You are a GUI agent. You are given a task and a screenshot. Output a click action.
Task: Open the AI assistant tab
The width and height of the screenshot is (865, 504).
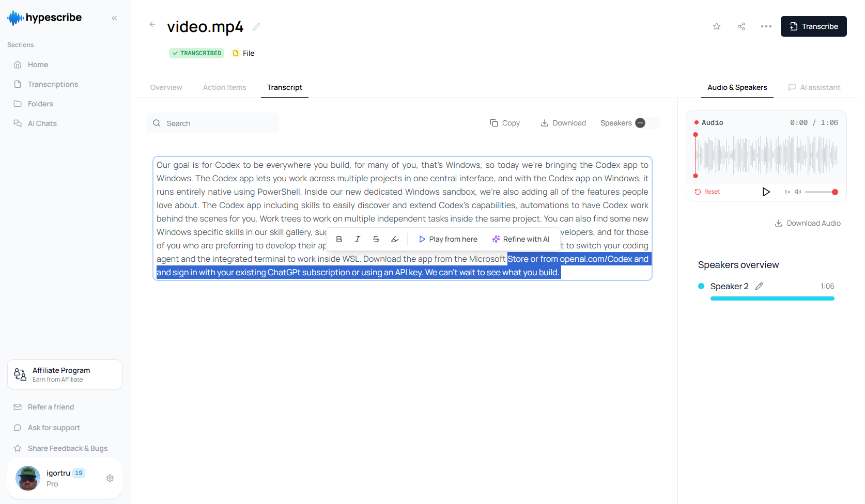click(814, 87)
